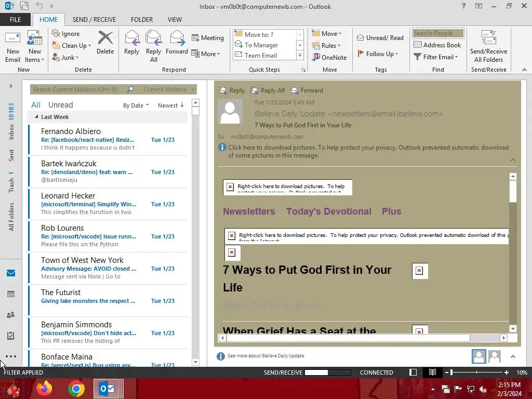Switch to Reading view in status bar
532x399 pixels.
tap(432, 373)
